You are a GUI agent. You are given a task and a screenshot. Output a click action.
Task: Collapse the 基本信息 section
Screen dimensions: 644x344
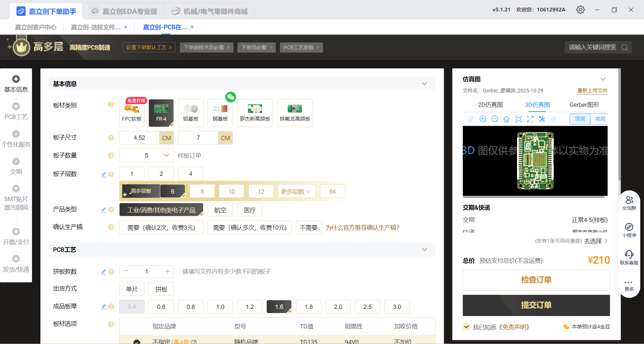[x=425, y=84]
